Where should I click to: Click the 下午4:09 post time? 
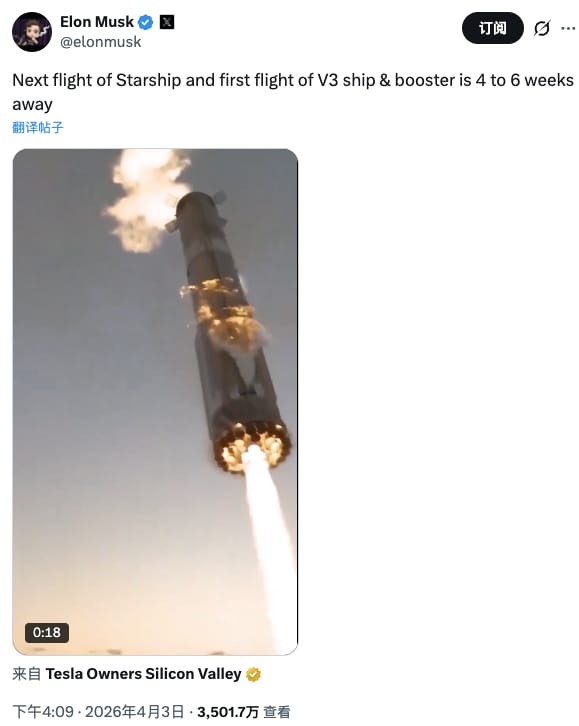pyautogui.click(x=43, y=712)
